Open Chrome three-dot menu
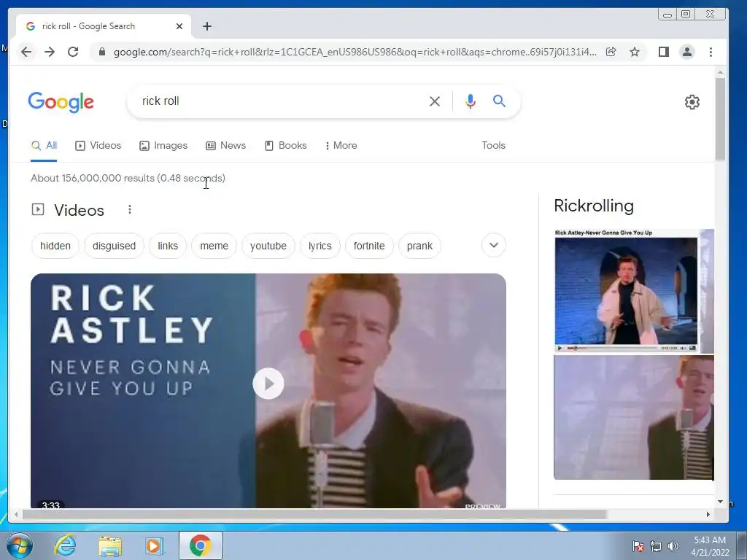The image size is (747, 560). point(711,52)
